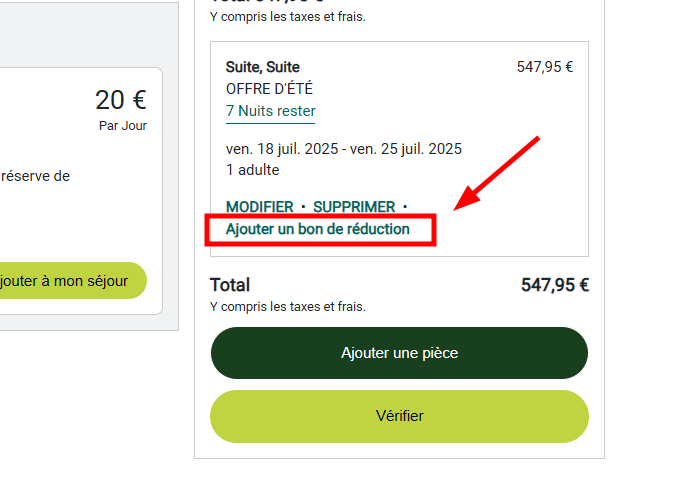Click the 'réserve de' text in left card
This screenshot has height=491, width=698.
coord(36,176)
